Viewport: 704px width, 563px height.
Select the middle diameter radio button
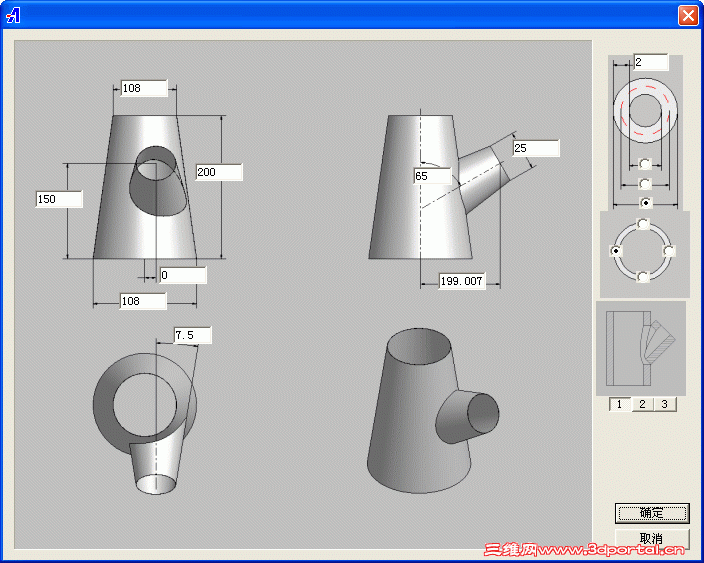click(x=645, y=184)
